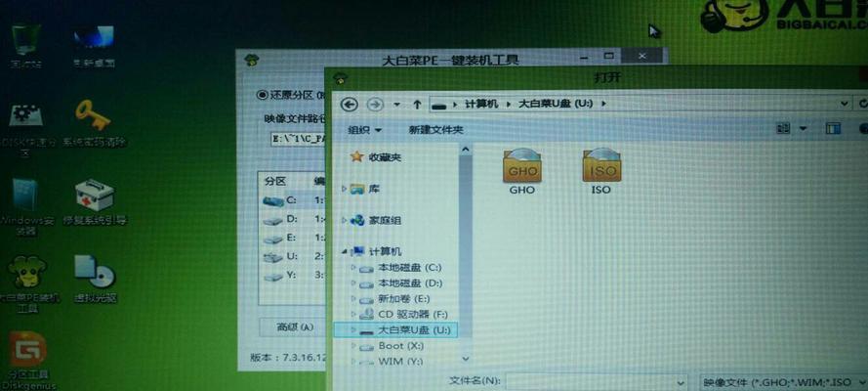Screen dimensions: 868x391
Task: Click the DiskGenius partition tool desktop icon
Action: coord(26,352)
